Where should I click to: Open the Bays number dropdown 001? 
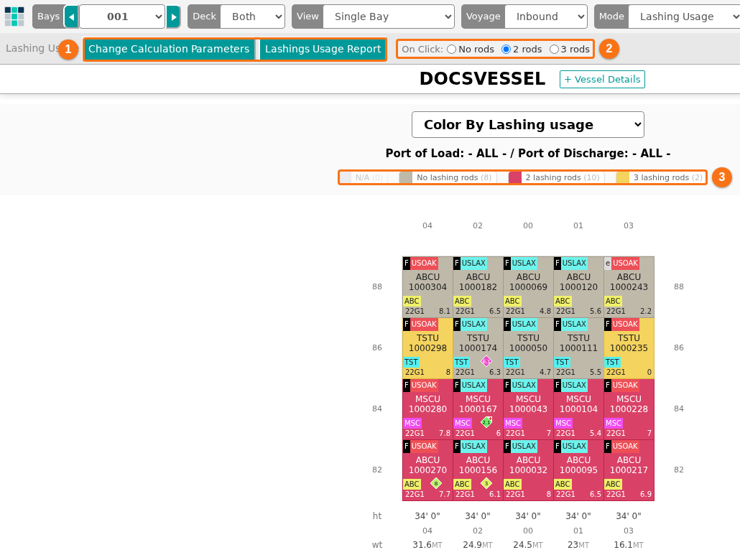(122, 17)
